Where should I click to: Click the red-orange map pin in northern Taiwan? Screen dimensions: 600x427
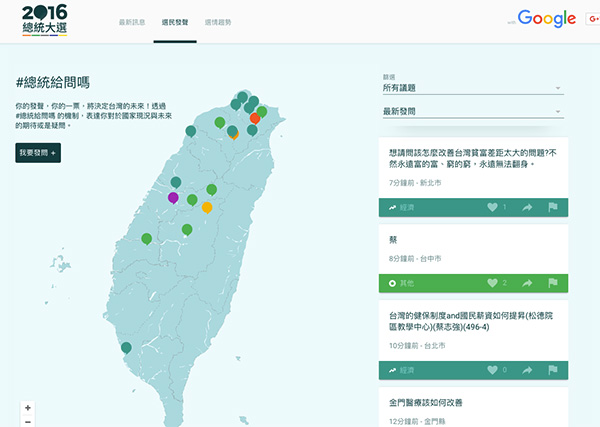tap(255, 118)
